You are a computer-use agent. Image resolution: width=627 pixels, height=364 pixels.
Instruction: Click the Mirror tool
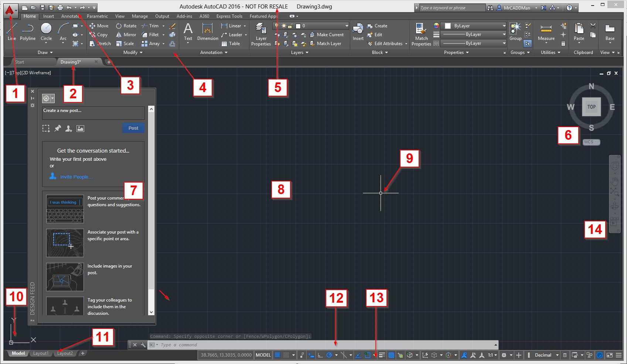point(126,34)
